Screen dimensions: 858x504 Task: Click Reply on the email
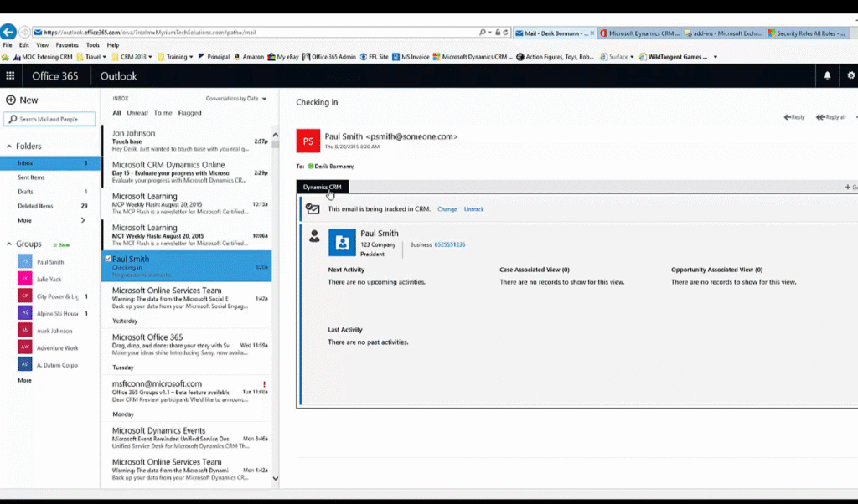(794, 117)
